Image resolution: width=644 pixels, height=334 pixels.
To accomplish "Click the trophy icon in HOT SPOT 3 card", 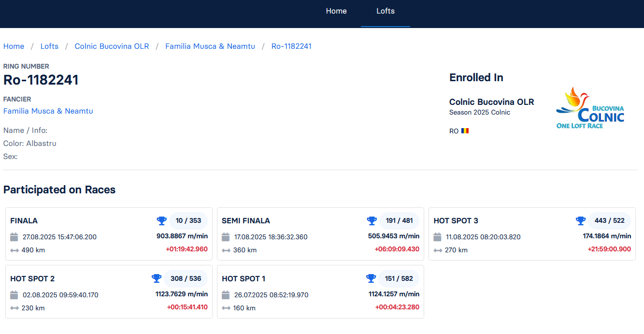I will pos(581,221).
